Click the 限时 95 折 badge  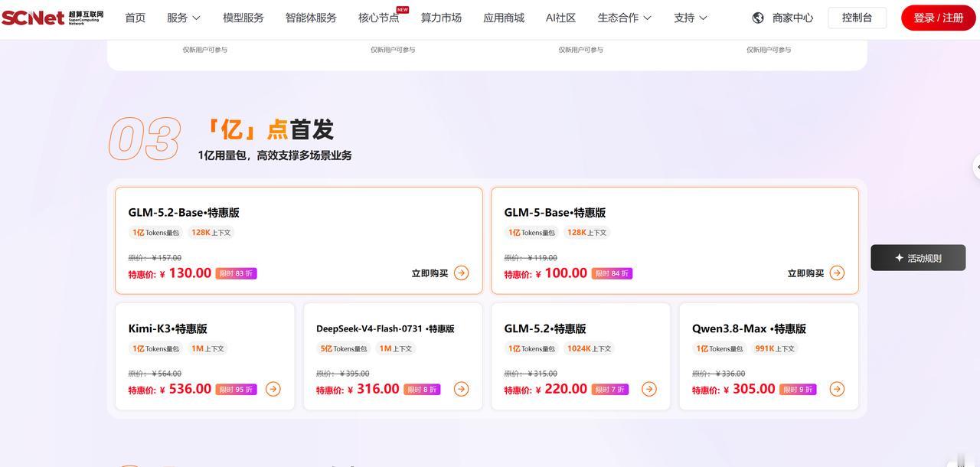click(236, 389)
